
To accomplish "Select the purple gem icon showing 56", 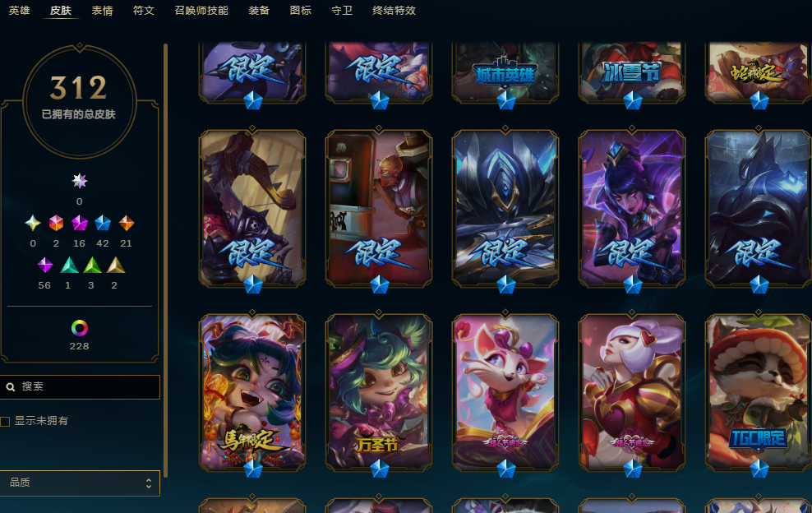I will [45, 266].
